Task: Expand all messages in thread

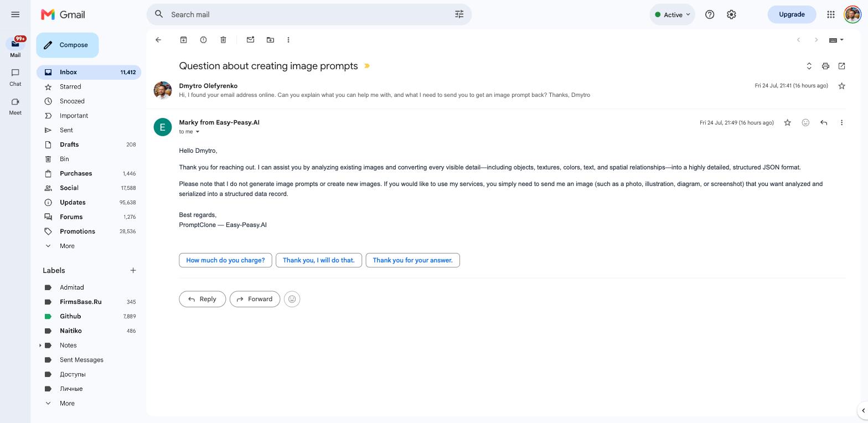Action: point(809,66)
